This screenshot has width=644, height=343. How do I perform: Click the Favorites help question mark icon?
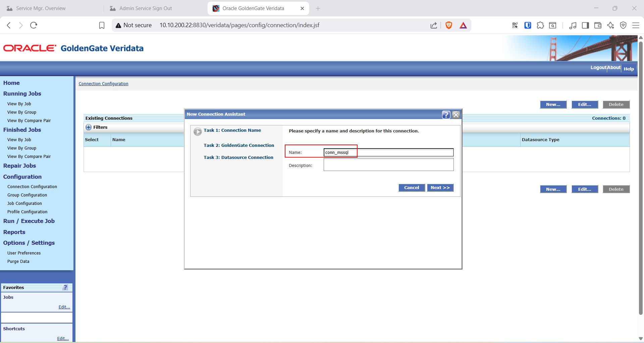click(x=65, y=287)
